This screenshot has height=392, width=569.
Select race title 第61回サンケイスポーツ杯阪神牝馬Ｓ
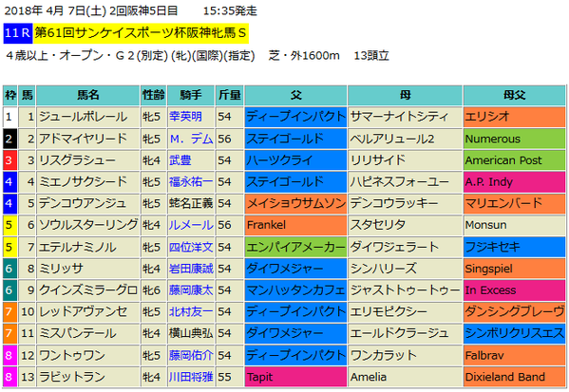coord(141,33)
